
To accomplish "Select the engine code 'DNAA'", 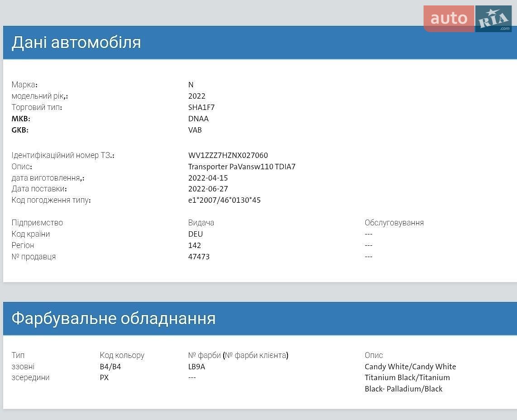I will click(x=198, y=119).
